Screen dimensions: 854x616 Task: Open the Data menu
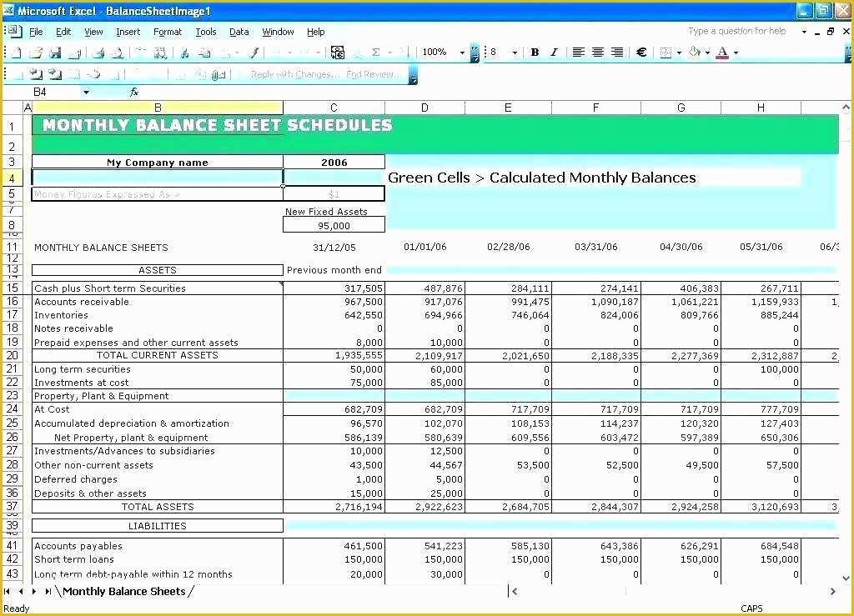point(239,32)
